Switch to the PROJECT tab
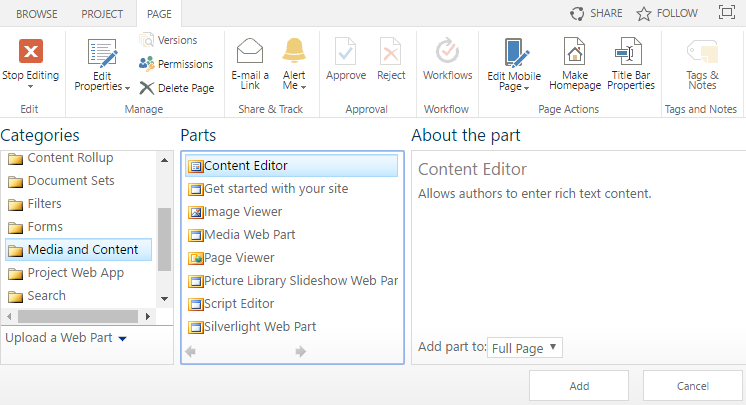The width and height of the screenshot is (746, 405). click(x=102, y=14)
